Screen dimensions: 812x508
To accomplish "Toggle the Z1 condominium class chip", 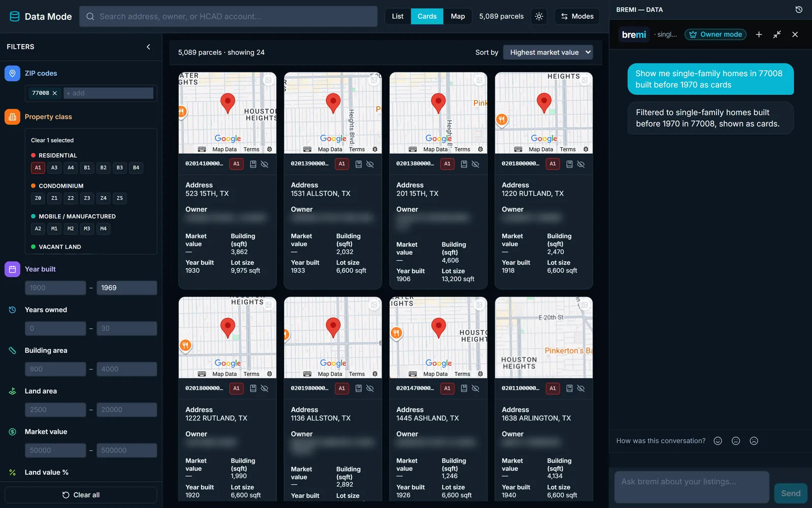I will 54,198.
